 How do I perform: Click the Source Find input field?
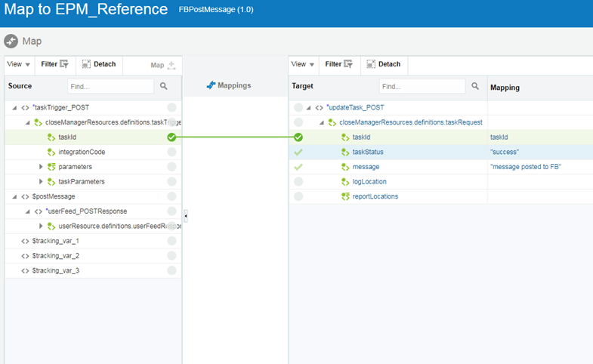110,86
